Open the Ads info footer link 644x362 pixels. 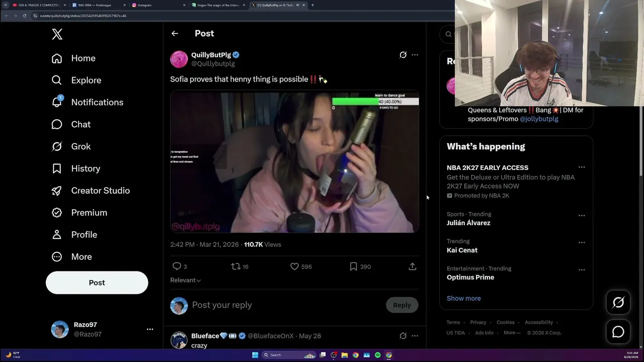[x=485, y=333]
